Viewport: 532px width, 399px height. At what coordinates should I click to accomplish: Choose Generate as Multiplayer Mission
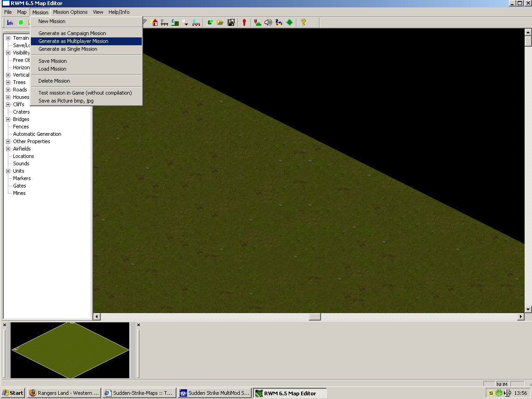click(x=86, y=41)
